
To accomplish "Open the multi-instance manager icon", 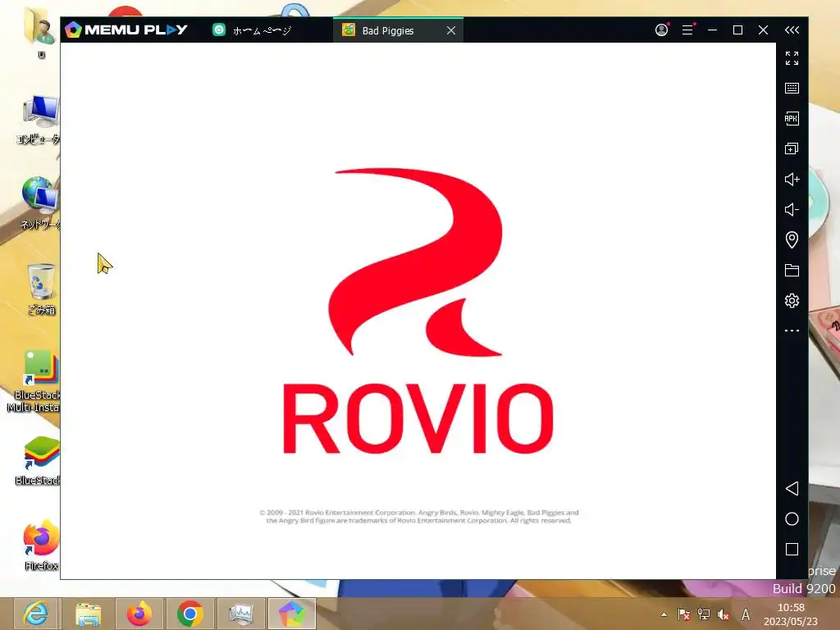I will [x=792, y=148].
